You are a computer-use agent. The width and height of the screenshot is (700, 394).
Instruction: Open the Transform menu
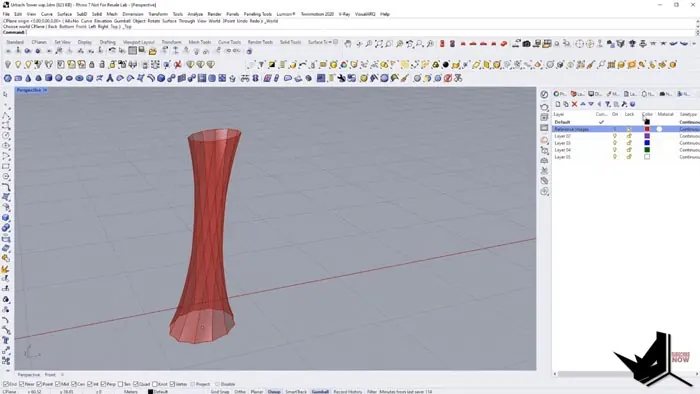point(158,14)
